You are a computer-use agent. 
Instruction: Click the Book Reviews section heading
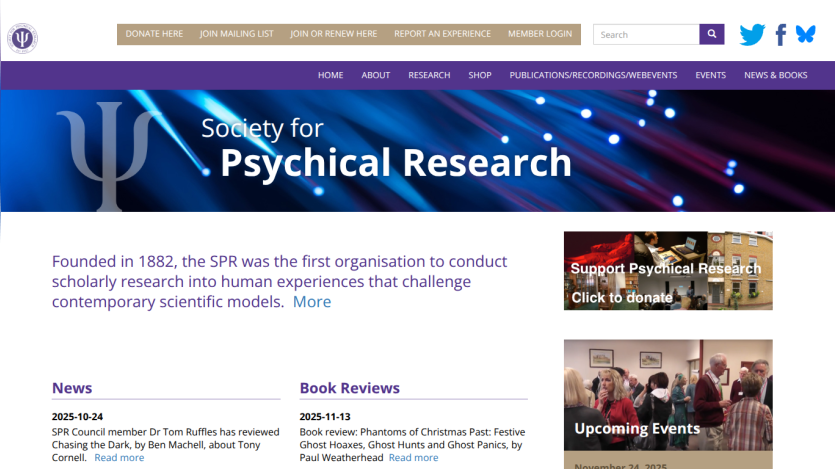coord(349,388)
